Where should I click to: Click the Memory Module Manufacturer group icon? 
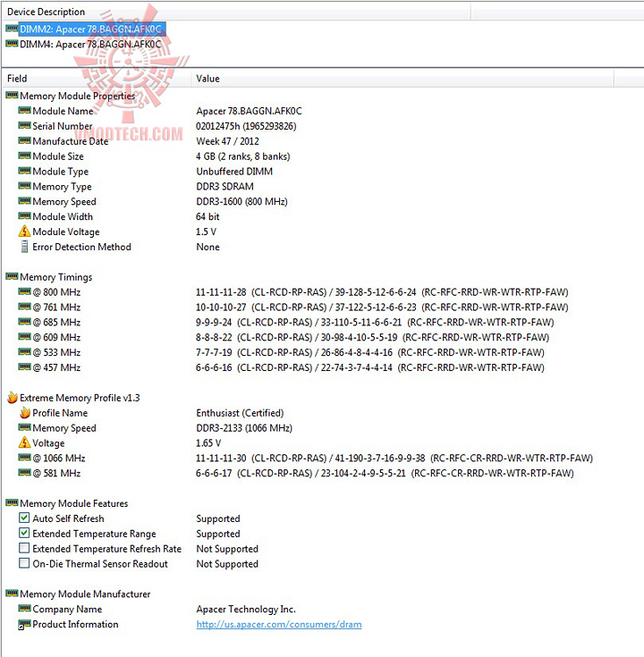click(12, 593)
